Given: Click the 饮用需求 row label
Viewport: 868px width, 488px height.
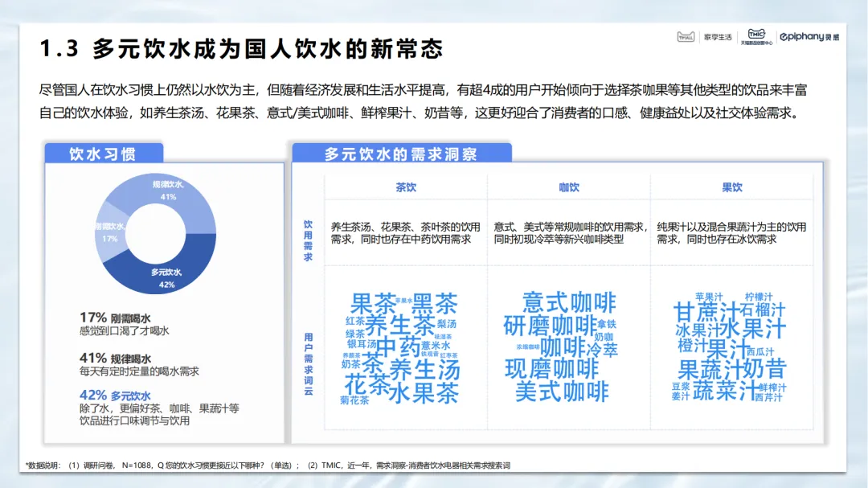Looking at the screenshot, I should coord(308,240).
